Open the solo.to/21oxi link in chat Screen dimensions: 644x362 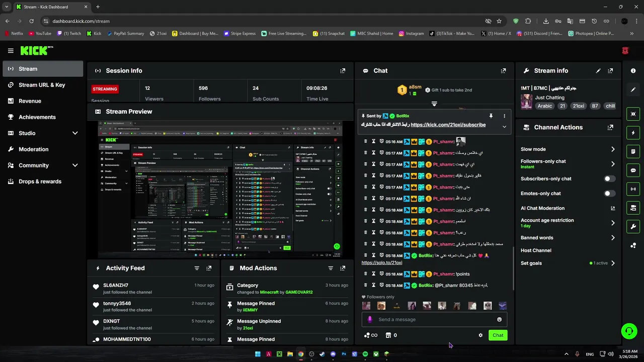click(382, 262)
